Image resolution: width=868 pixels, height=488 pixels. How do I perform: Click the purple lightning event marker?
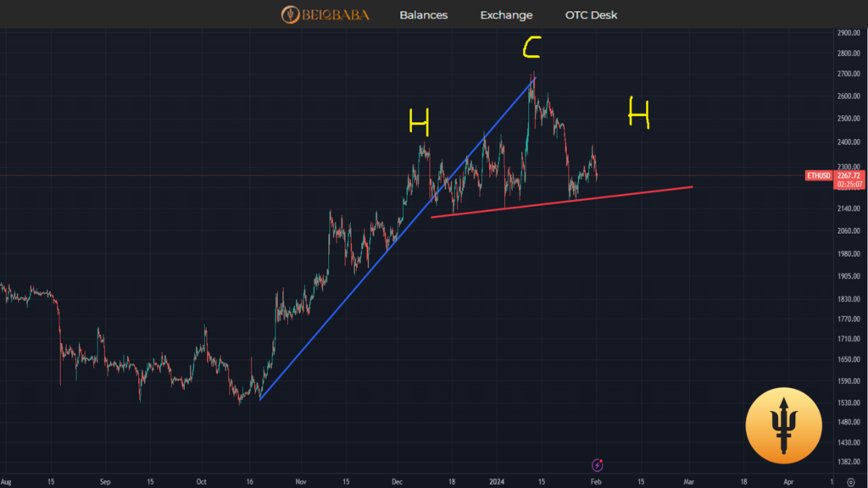598,464
